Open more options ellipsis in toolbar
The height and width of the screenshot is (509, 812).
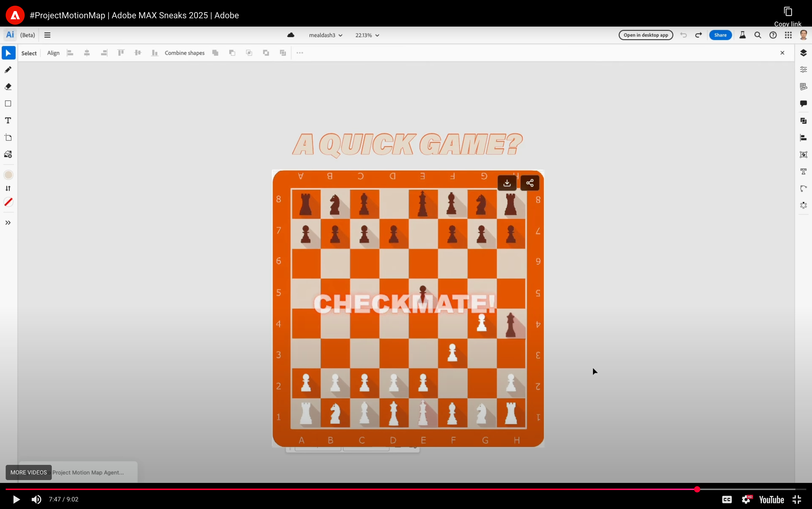(300, 53)
